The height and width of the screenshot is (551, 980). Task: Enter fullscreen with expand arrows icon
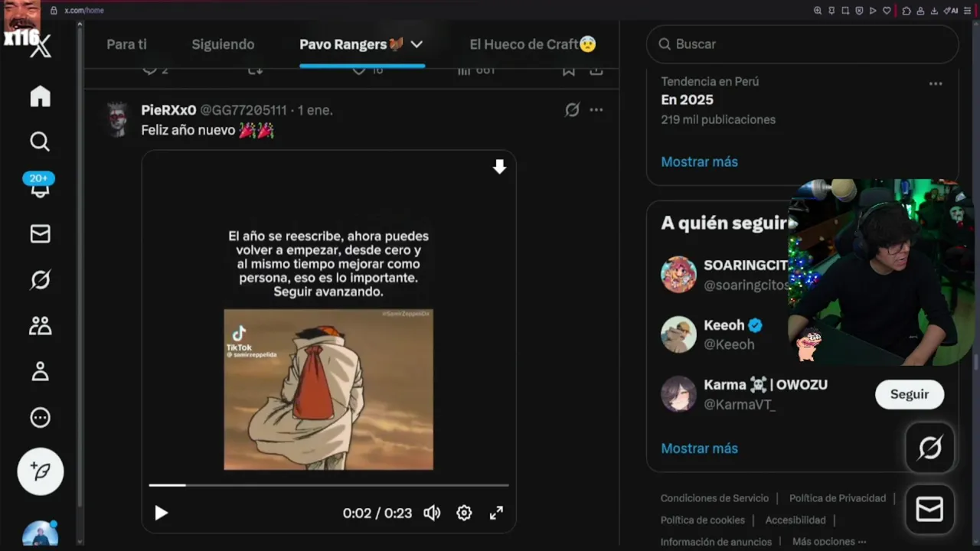pos(496,513)
